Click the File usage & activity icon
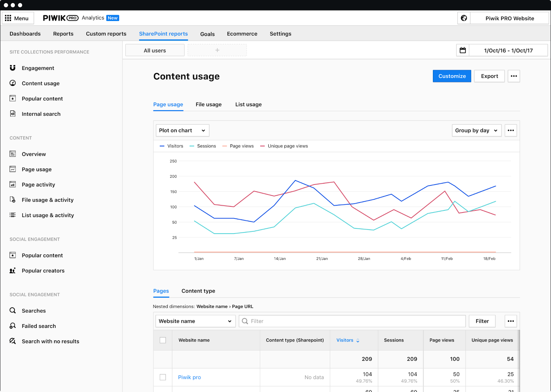 point(13,200)
